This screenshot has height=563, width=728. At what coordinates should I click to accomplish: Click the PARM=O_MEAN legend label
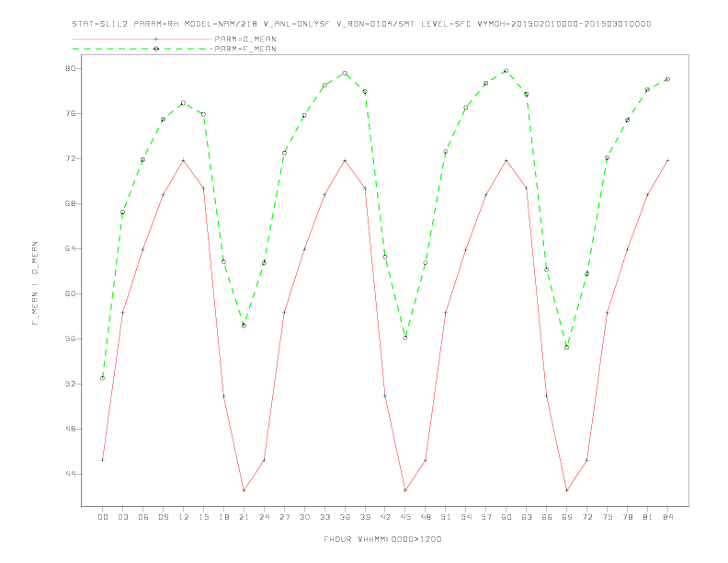click(x=245, y=39)
